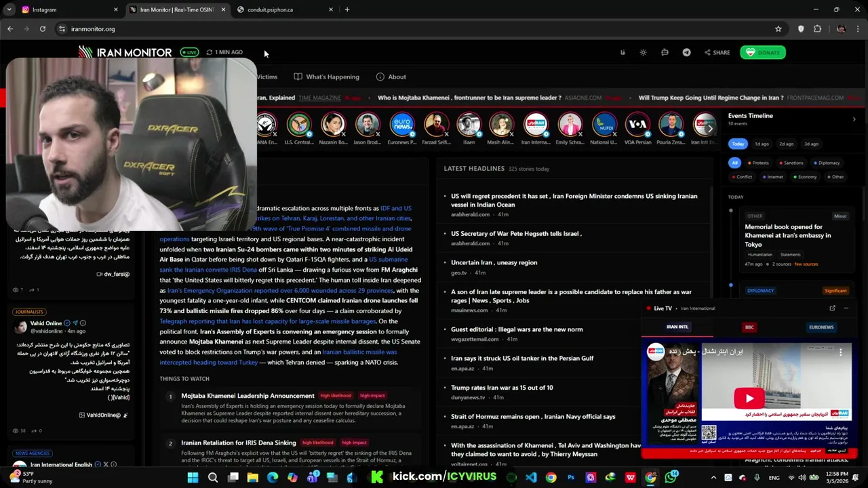This screenshot has height=488, width=868.
Task: Click the green DONATE button
Action: (x=763, y=52)
